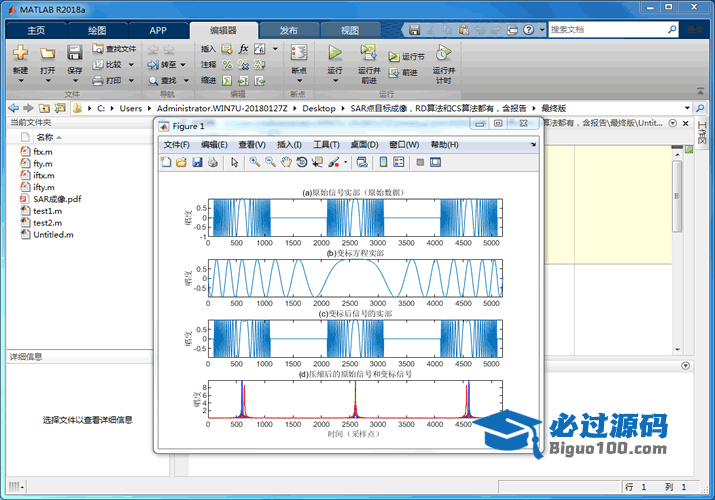Select SAR成像.pdf in the file list
The height and width of the screenshot is (500, 715).
[x=57, y=199]
